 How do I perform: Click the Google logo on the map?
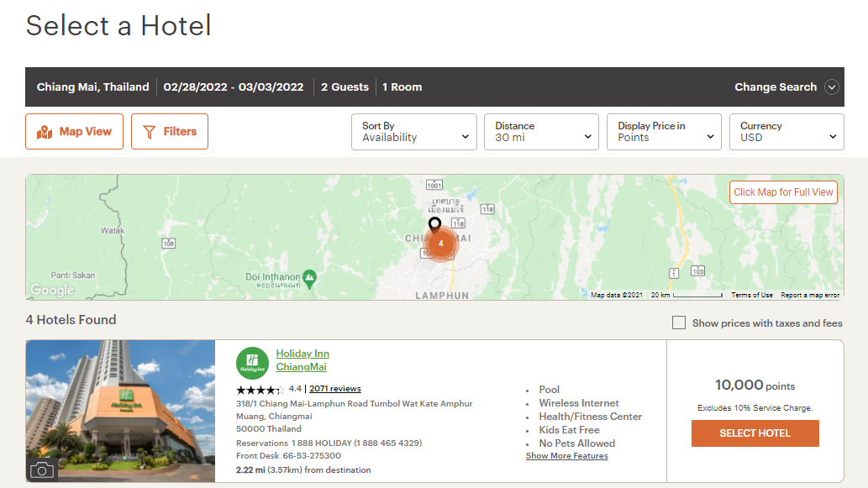(51, 289)
